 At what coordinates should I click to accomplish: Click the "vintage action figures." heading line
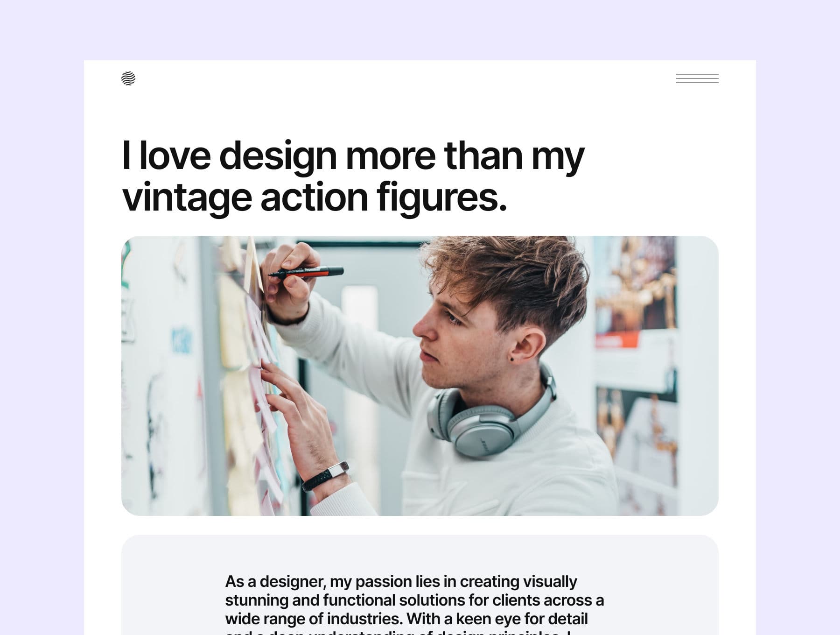[x=314, y=197]
